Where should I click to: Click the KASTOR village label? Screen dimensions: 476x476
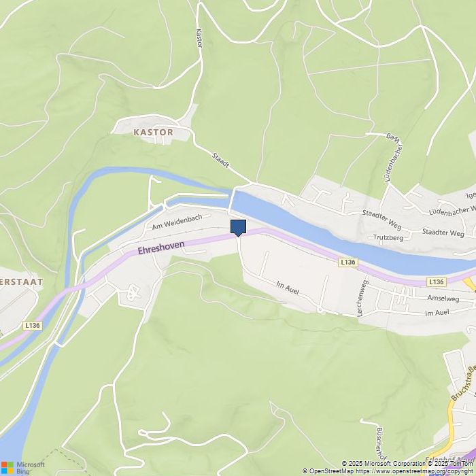tap(153, 132)
